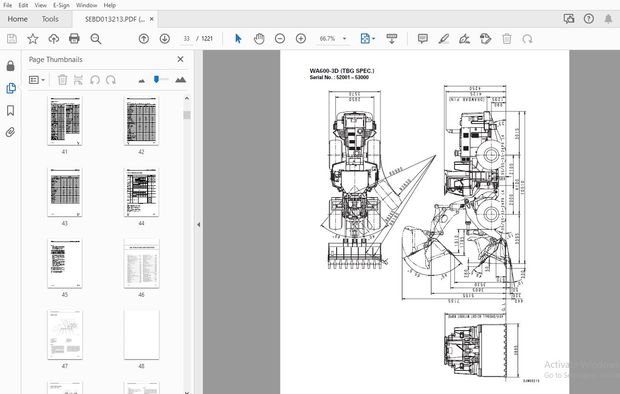
Task: Click the thumbnail size slider handle
Action: pyautogui.click(x=156, y=79)
